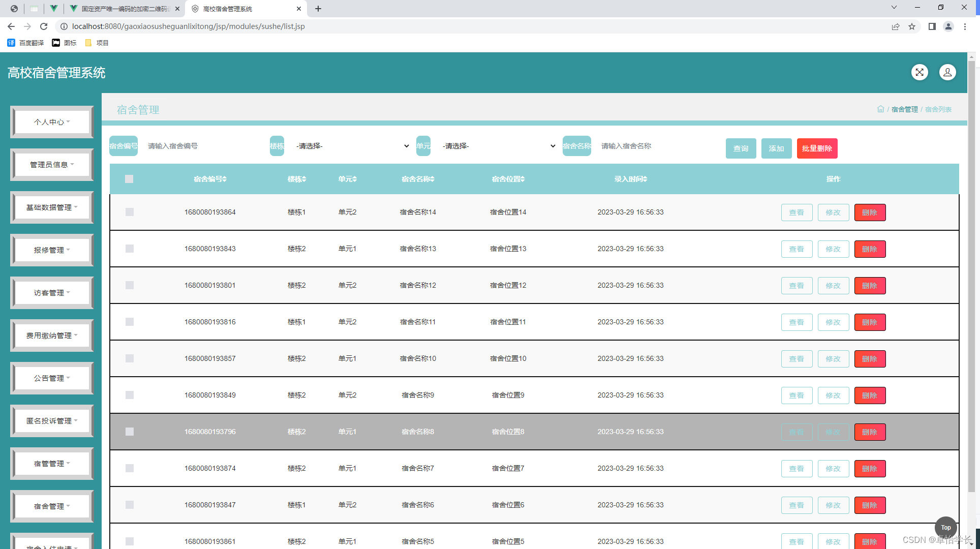Sort table by 宿舍编号 column
Viewport: 980px width, 549px height.
coord(210,179)
